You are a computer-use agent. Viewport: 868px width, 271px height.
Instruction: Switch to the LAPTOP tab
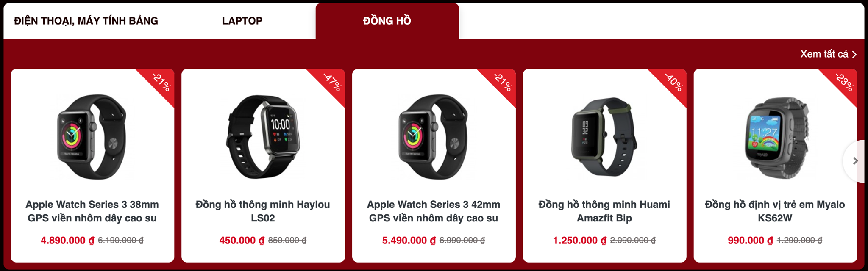click(x=242, y=21)
